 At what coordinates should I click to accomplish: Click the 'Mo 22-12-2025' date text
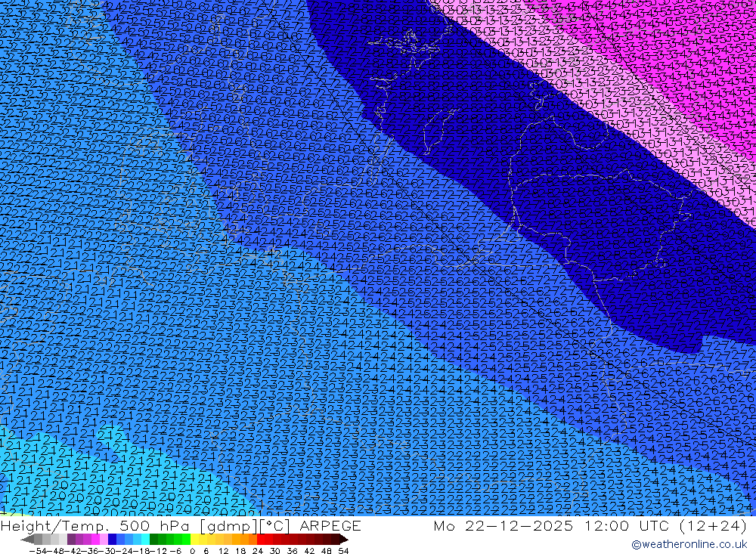(503, 525)
